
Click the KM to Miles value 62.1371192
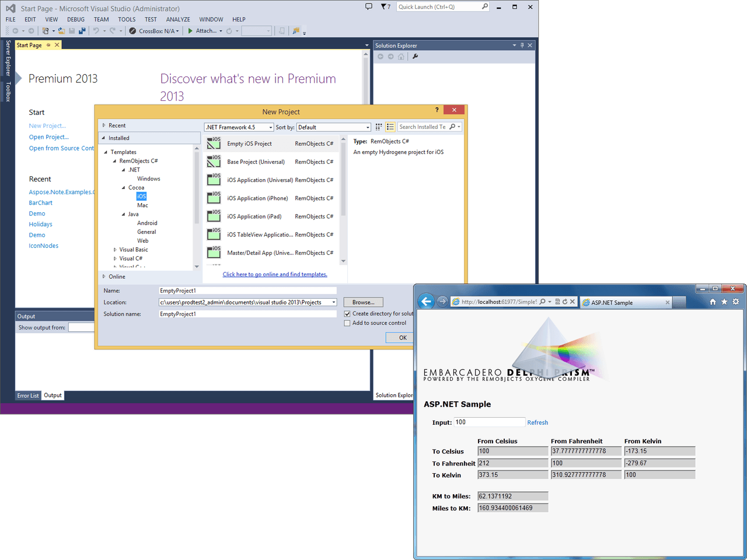click(x=512, y=496)
